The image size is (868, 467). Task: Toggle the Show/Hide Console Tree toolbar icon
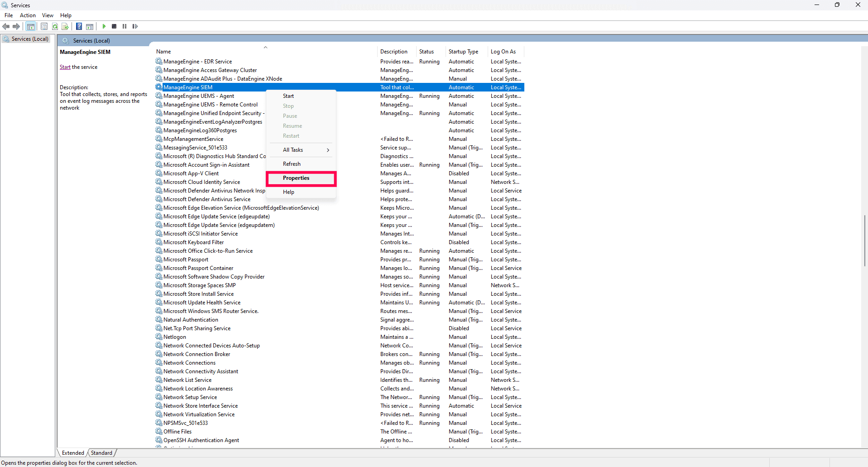click(x=30, y=26)
